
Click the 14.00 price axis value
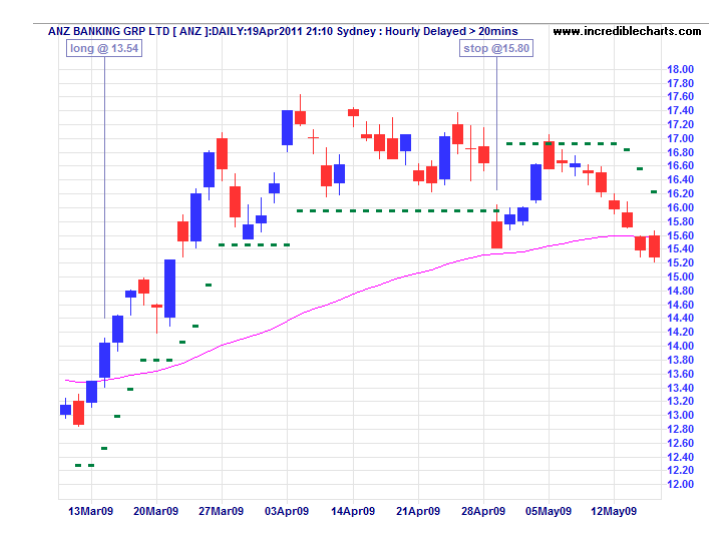(x=680, y=346)
